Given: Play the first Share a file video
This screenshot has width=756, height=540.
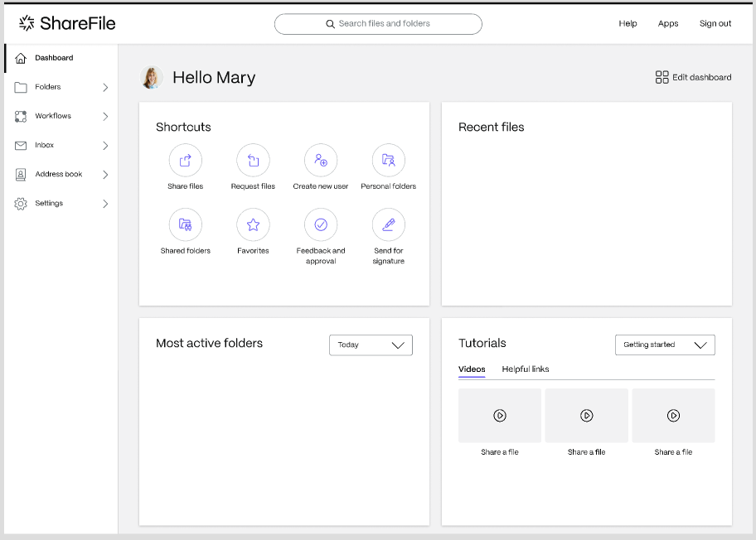Looking at the screenshot, I should click(500, 416).
